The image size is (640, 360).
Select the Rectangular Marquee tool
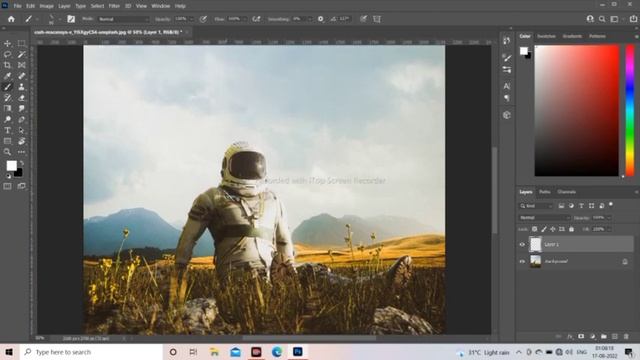tap(22, 43)
